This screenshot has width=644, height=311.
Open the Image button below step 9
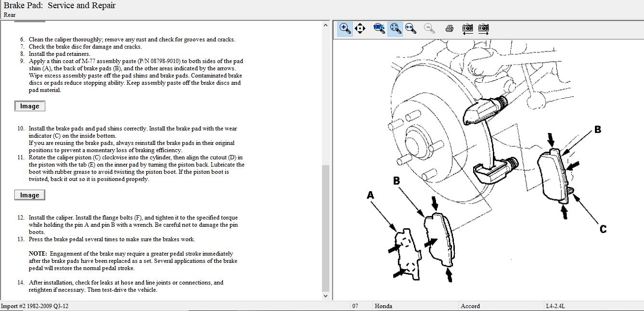30,106
